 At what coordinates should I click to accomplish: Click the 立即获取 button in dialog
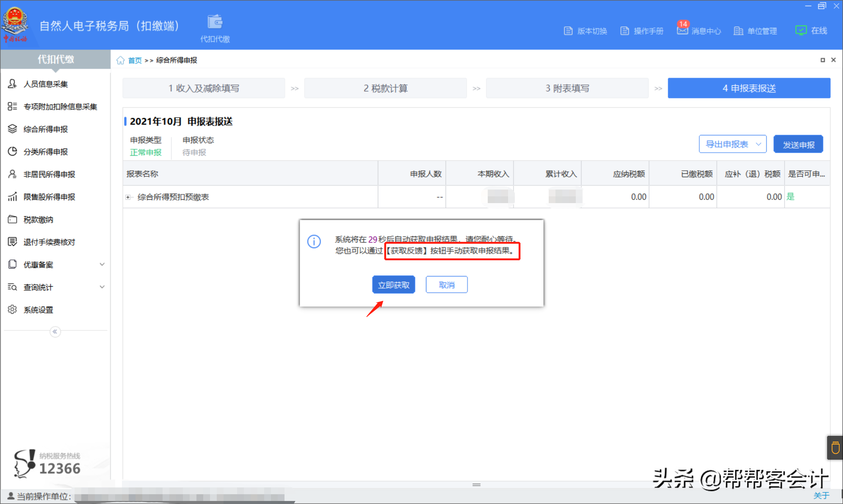pyautogui.click(x=393, y=285)
